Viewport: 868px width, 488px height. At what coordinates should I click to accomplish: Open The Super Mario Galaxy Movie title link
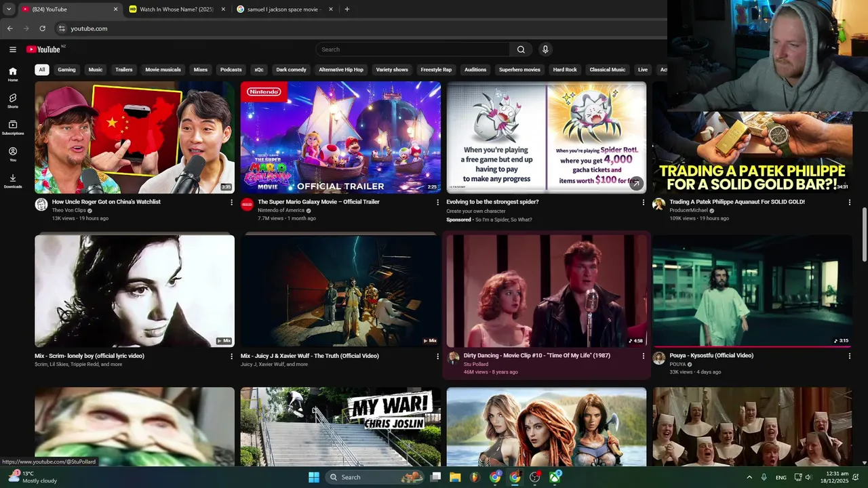click(x=319, y=202)
